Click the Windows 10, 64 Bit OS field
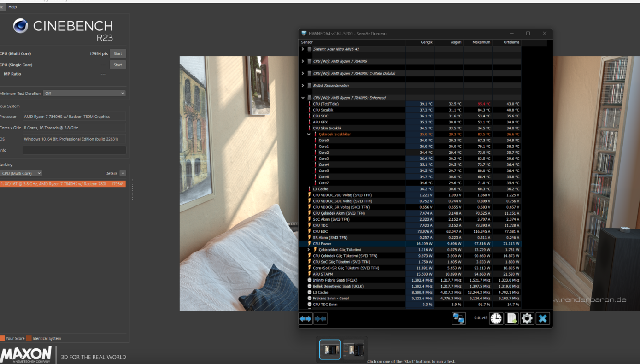 (x=74, y=139)
